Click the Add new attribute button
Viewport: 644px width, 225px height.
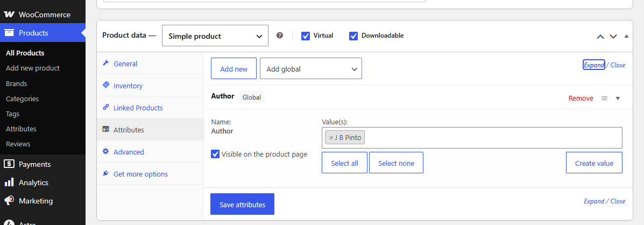[233, 68]
